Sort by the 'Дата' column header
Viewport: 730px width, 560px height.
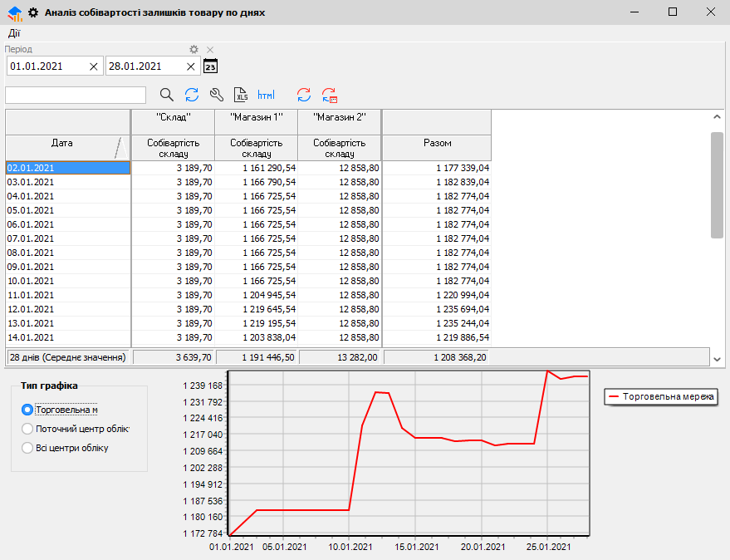pyautogui.click(x=62, y=143)
